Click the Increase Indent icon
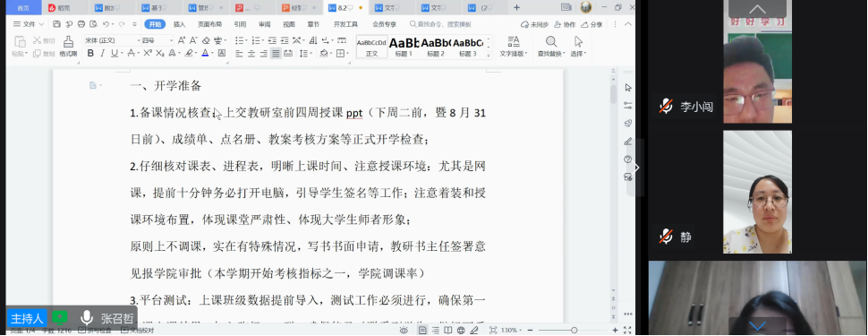Viewport: 868px width, 336px height. tap(284, 40)
